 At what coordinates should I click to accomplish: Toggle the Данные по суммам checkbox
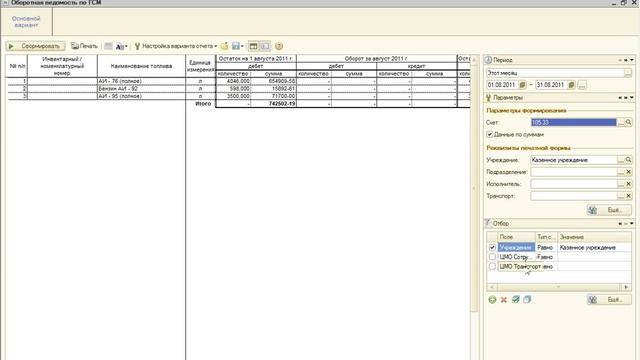[489, 134]
